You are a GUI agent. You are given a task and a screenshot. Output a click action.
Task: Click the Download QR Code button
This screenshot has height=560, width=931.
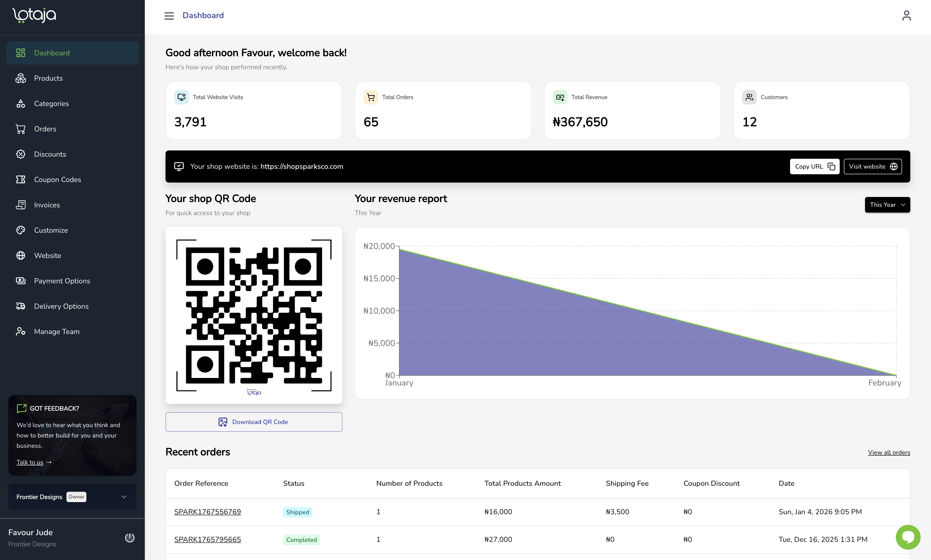(254, 421)
